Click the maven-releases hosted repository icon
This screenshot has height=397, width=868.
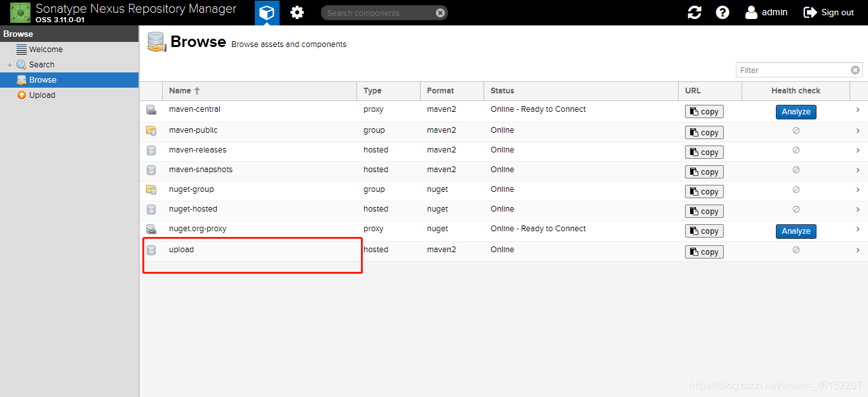pos(151,151)
